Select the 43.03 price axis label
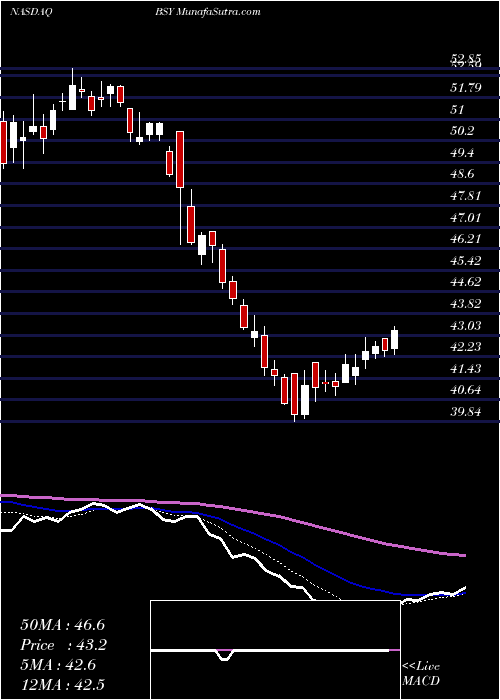The image size is (500, 700). [466, 325]
